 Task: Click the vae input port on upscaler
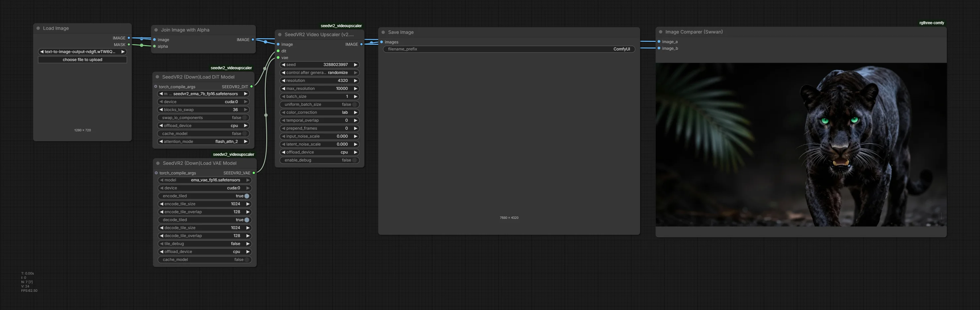point(278,58)
